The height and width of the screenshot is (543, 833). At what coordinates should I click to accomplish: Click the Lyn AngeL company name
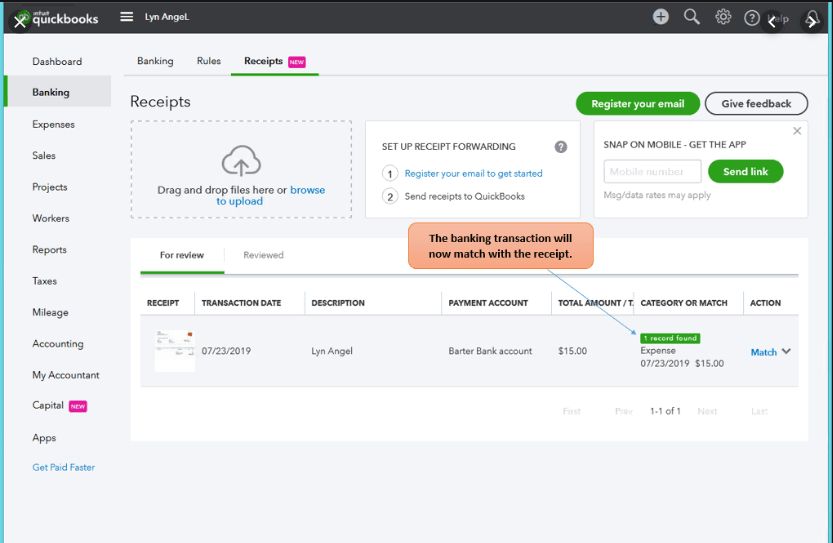tap(167, 17)
